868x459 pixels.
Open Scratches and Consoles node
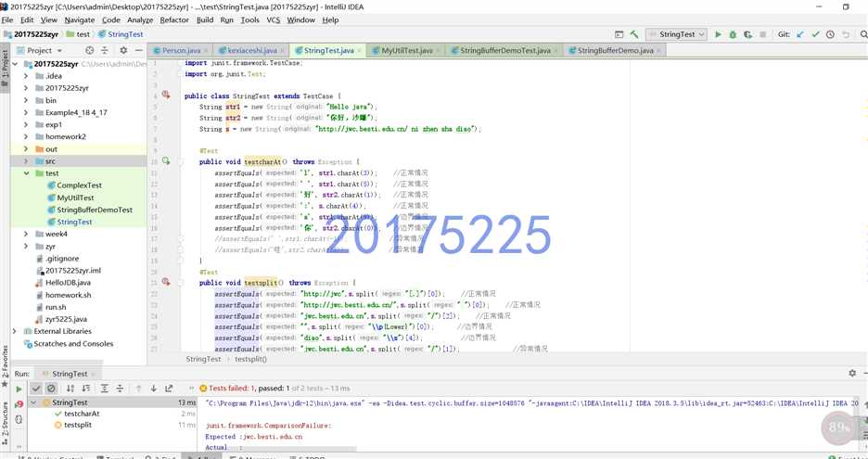coord(73,344)
